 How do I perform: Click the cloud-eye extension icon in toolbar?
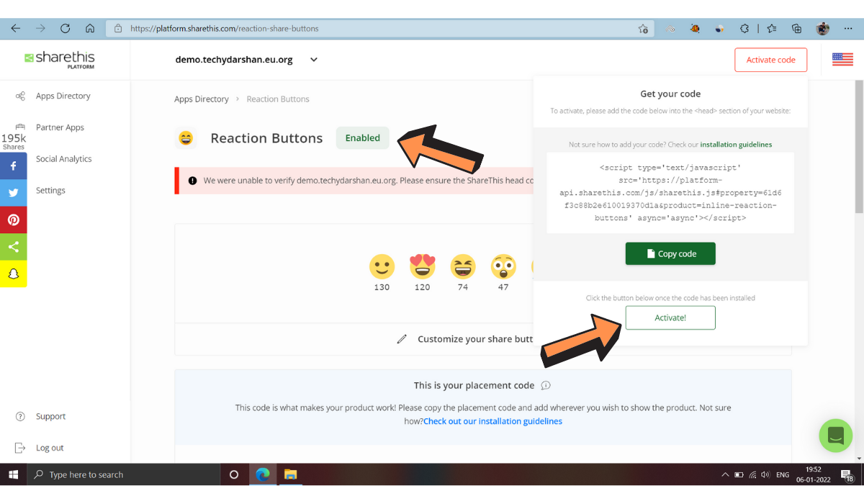tap(671, 29)
